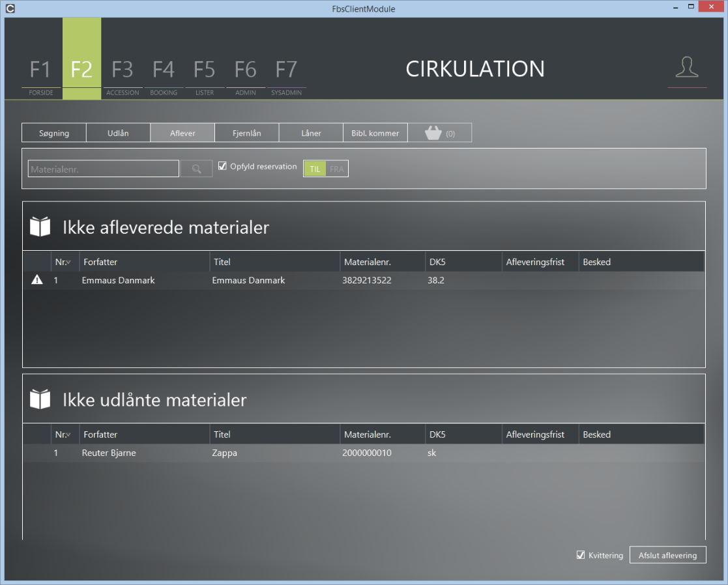
Task: Maximize the FbsClientModule window
Action: 691,7
